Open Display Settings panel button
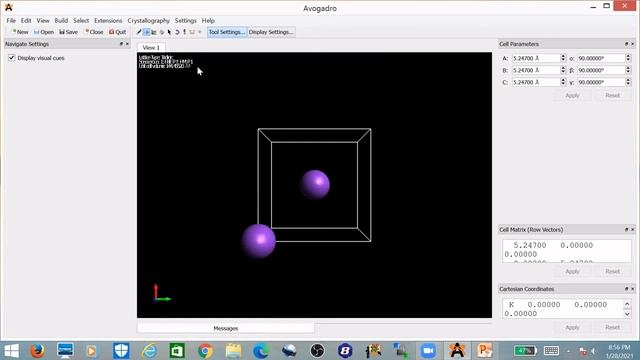Screen dimensions: 640x360 coord(271,32)
